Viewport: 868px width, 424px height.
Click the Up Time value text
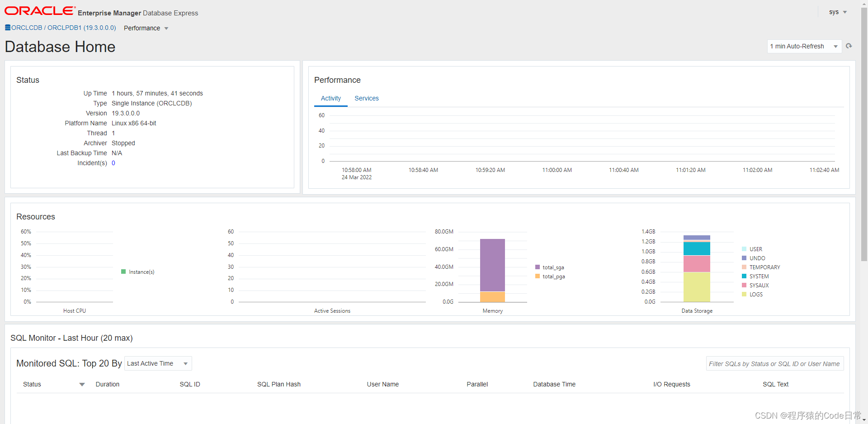coord(157,93)
